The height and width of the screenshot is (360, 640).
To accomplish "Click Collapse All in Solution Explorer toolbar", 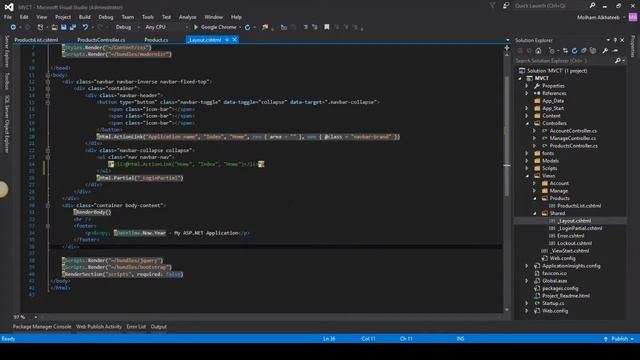I will click(584, 51).
